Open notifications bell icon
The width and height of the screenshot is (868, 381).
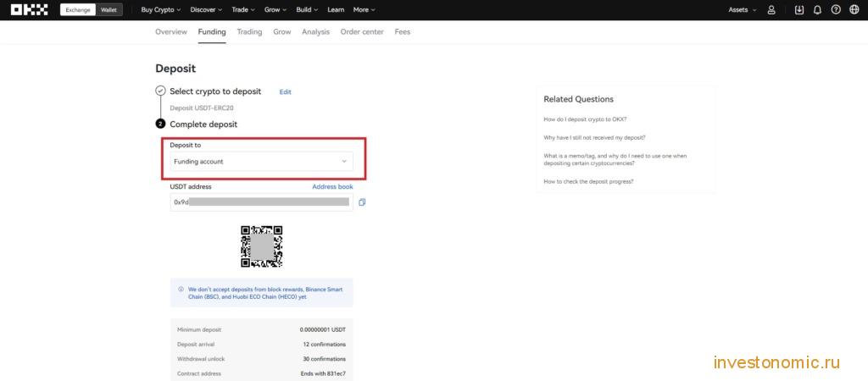coord(817,10)
